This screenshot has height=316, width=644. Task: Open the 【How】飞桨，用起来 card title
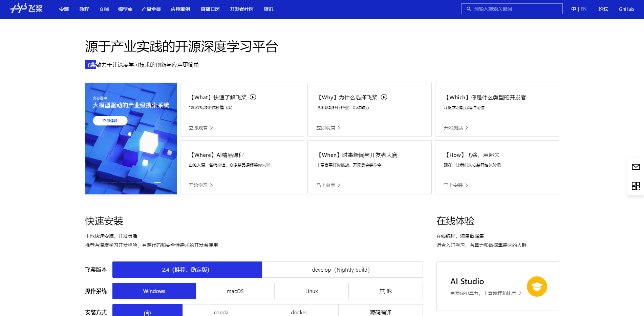[x=472, y=155]
